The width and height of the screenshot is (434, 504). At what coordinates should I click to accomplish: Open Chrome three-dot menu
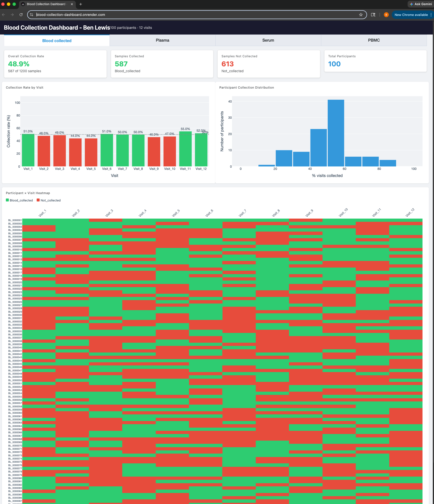[431, 15]
